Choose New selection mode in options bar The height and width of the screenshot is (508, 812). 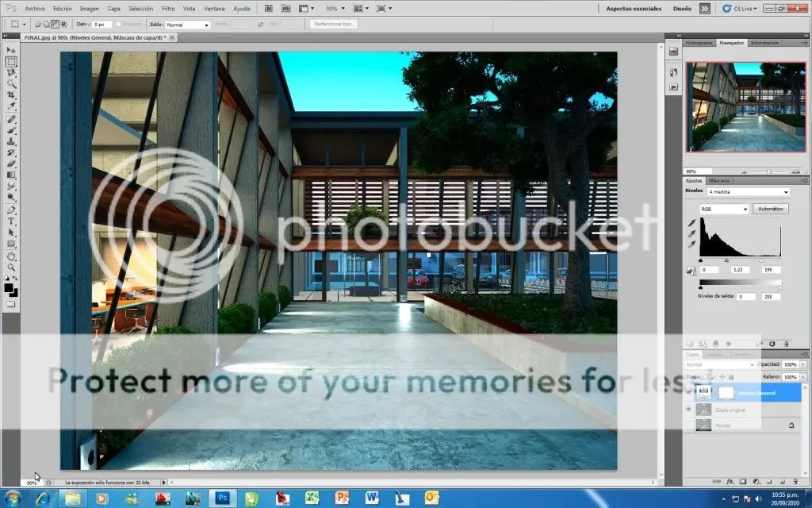(37, 25)
